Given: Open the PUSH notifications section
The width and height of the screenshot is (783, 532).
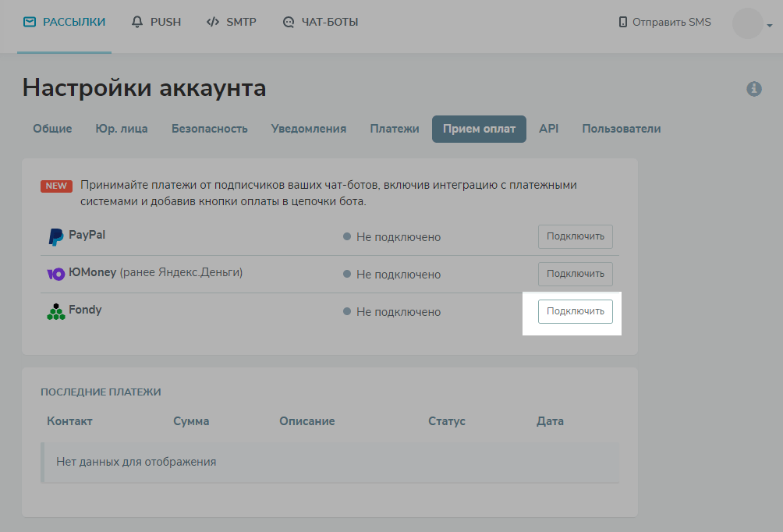Looking at the screenshot, I should click(x=156, y=23).
